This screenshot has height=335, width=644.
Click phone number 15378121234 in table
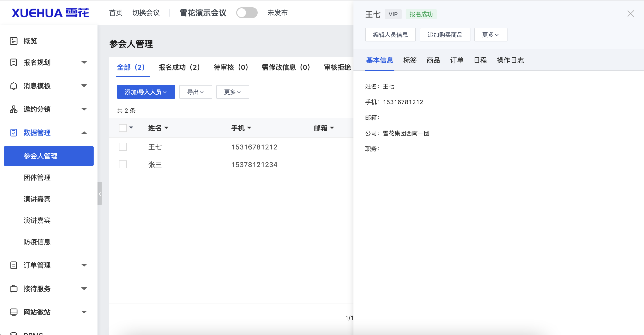point(254,165)
